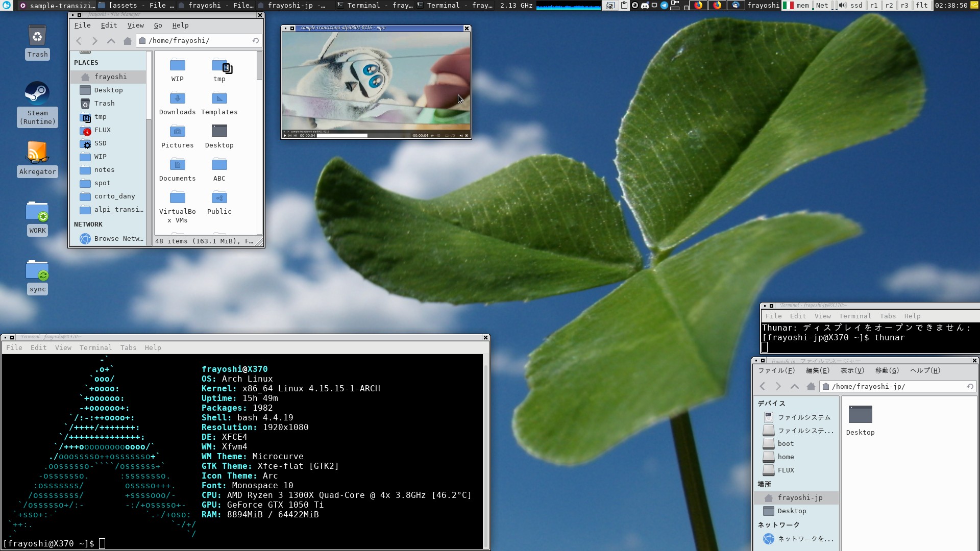This screenshot has width=980, height=551.
Task: Select FLUX in the Places sidebar
Action: [108, 130]
